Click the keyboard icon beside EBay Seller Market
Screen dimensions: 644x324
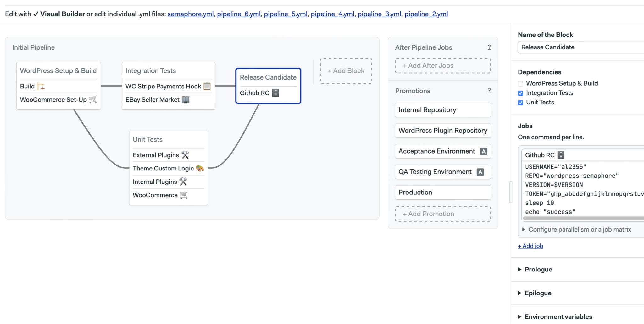coord(186,99)
